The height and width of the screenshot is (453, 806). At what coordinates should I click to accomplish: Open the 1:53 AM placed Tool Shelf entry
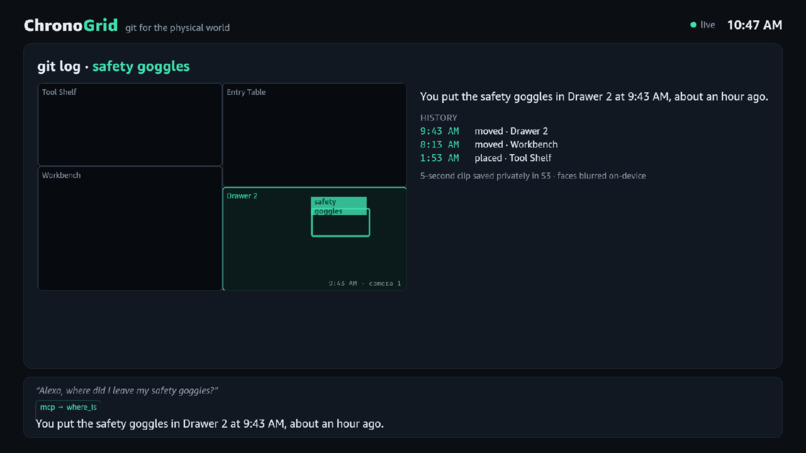[x=486, y=158]
